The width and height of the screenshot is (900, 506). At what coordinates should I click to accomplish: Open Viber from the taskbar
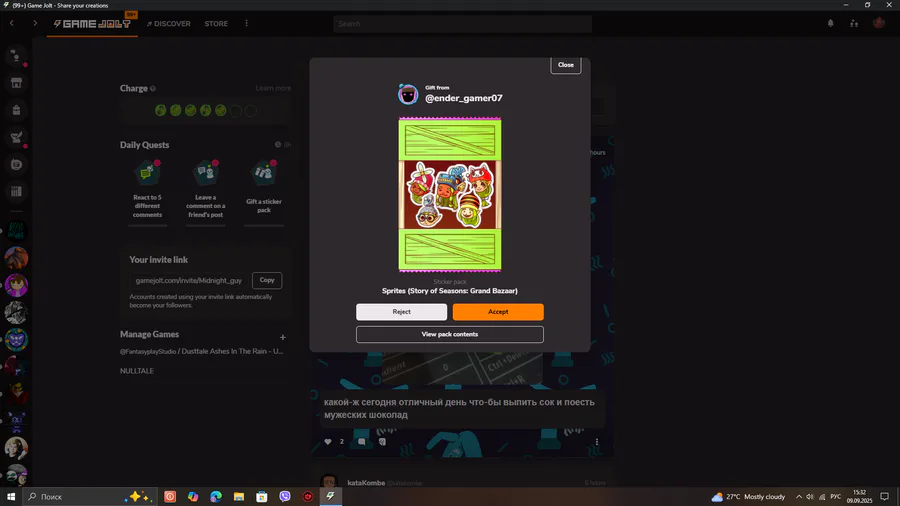[x=285, y=497]
